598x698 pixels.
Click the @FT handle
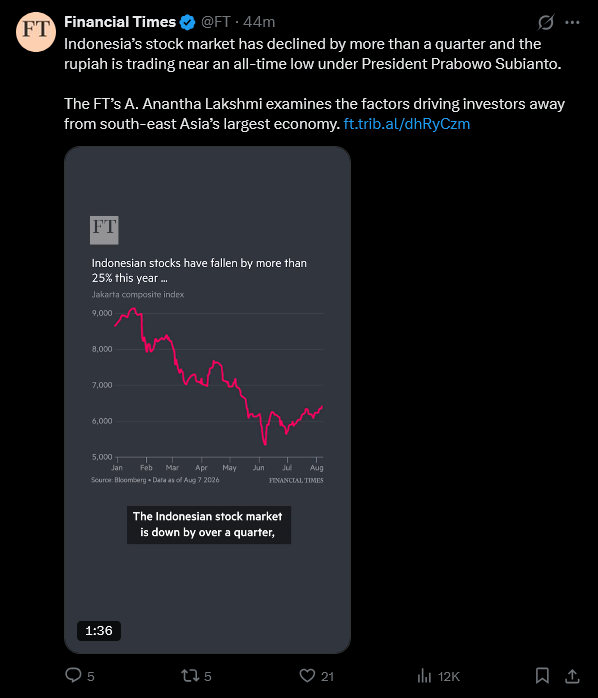[216, 22]
